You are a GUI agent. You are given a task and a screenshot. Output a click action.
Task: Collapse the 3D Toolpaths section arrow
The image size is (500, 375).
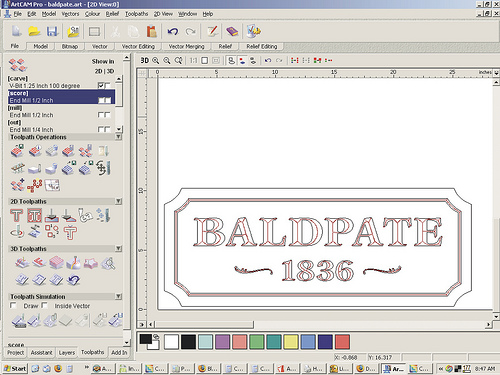click(119, 249)
